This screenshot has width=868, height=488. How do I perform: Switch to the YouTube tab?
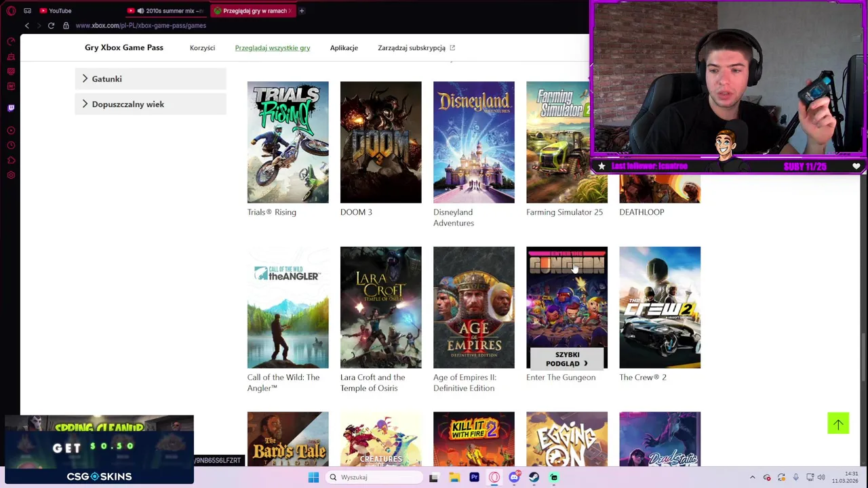56,11
